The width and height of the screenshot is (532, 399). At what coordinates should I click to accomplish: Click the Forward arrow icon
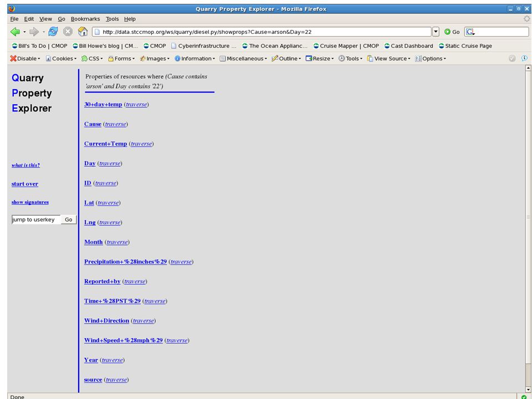pos(34,32)
